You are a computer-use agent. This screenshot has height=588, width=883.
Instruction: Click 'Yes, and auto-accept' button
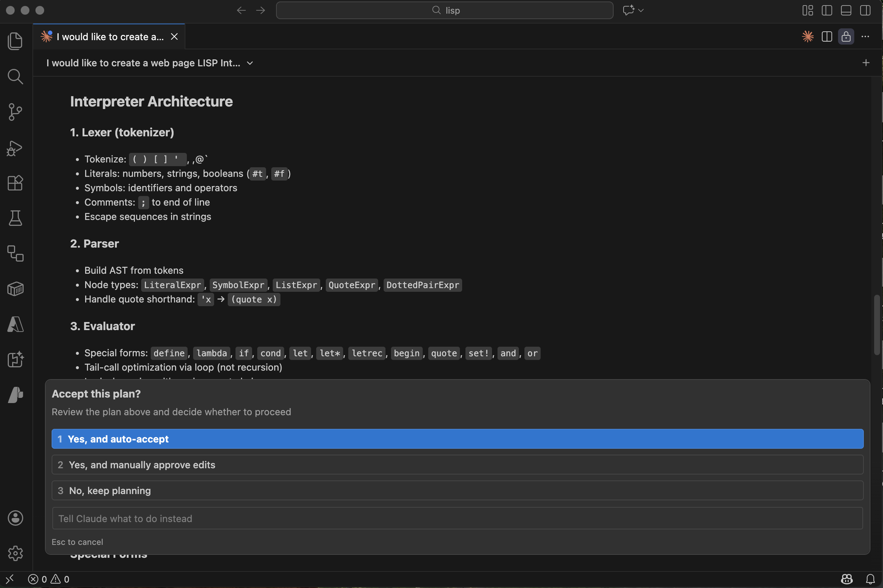457,439
